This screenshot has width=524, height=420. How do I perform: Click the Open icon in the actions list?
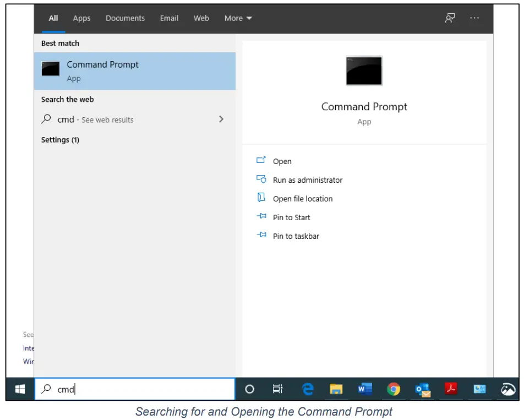tap(261, 160)
